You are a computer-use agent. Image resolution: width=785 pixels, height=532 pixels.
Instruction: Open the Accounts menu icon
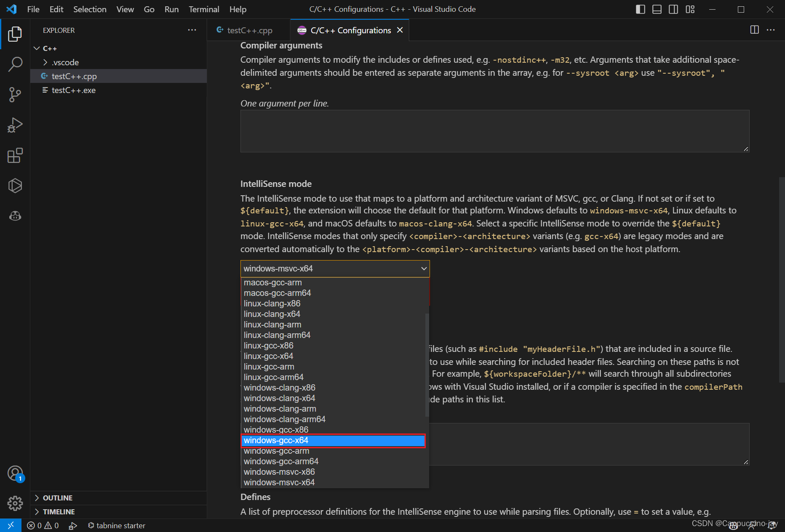pyautogui.click(x=15, y=473)
